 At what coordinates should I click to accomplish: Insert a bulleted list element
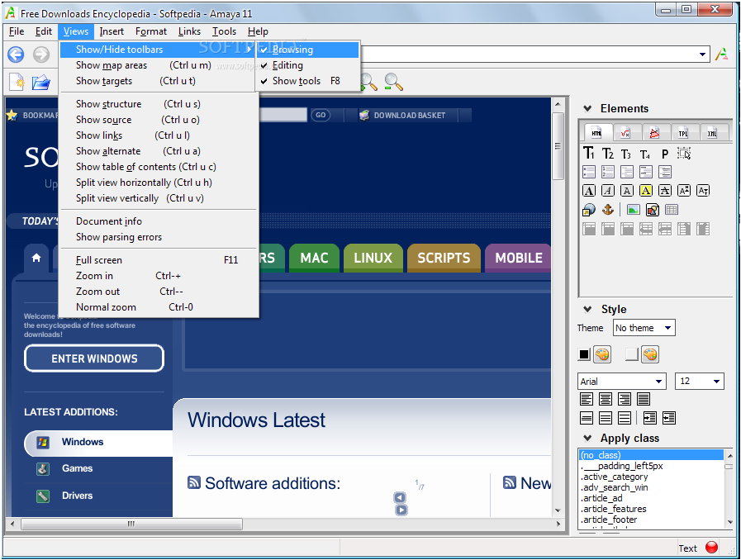[589, 172]
